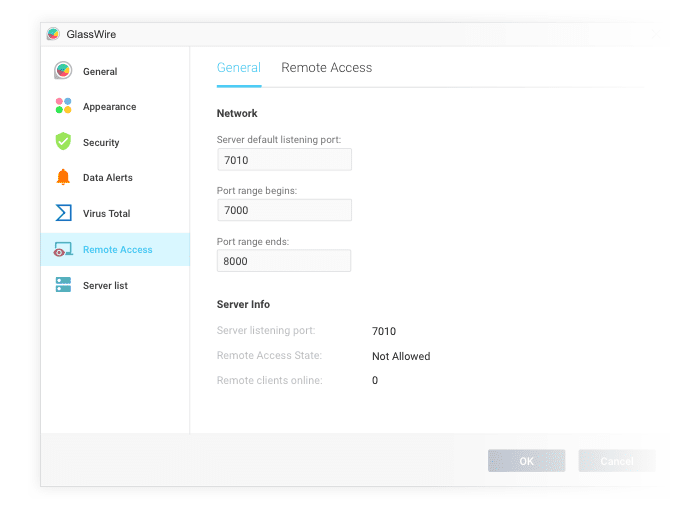Click the Network section heading
Screen dimensions: 684x512
pos(237,113)
